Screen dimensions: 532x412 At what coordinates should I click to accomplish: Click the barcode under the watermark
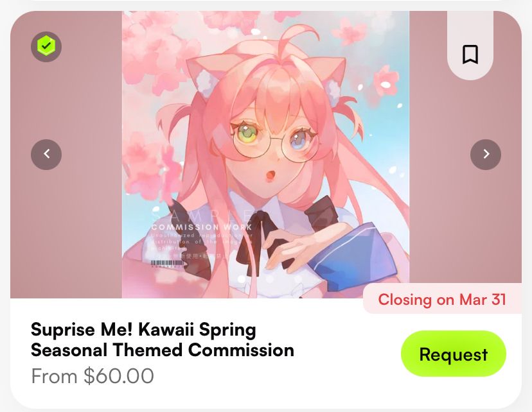click(168, 263)
